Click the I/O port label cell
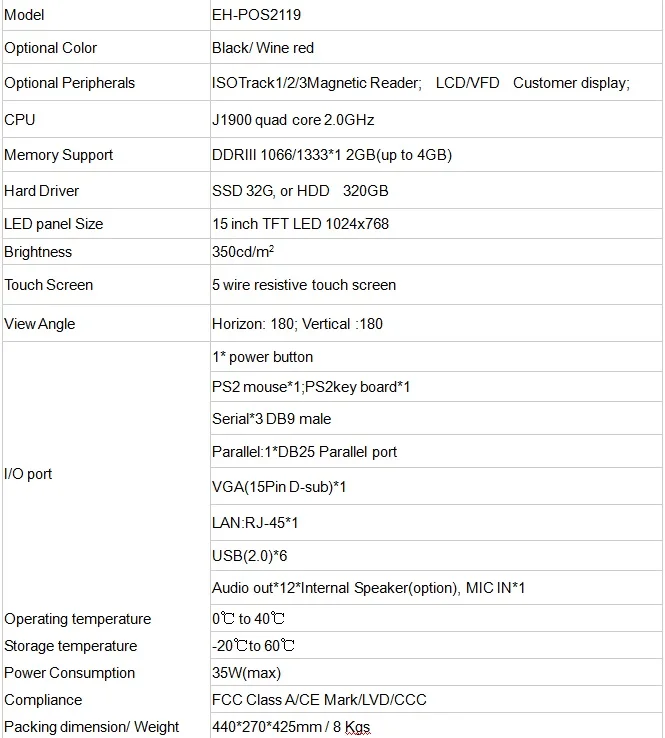This screenshot has height=738, width=665. [106, 473]
